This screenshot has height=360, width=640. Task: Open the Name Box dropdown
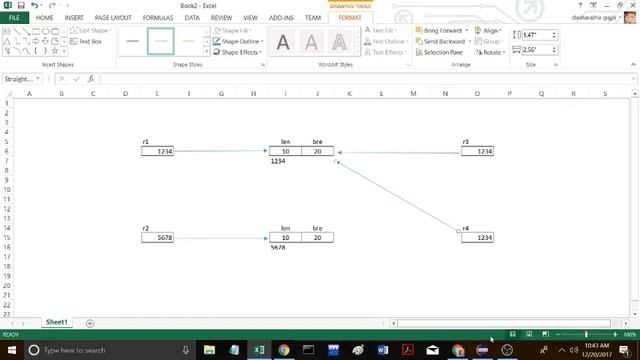(38, 79)
